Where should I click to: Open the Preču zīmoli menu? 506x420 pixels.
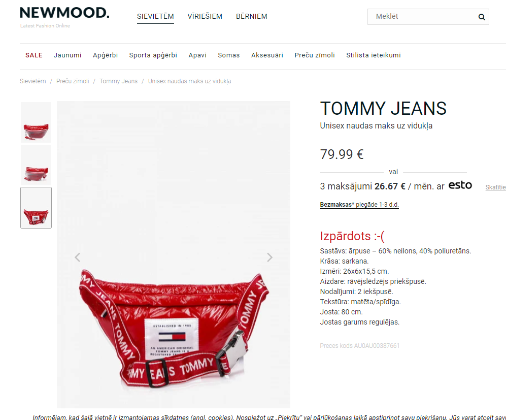pos(315,55)
